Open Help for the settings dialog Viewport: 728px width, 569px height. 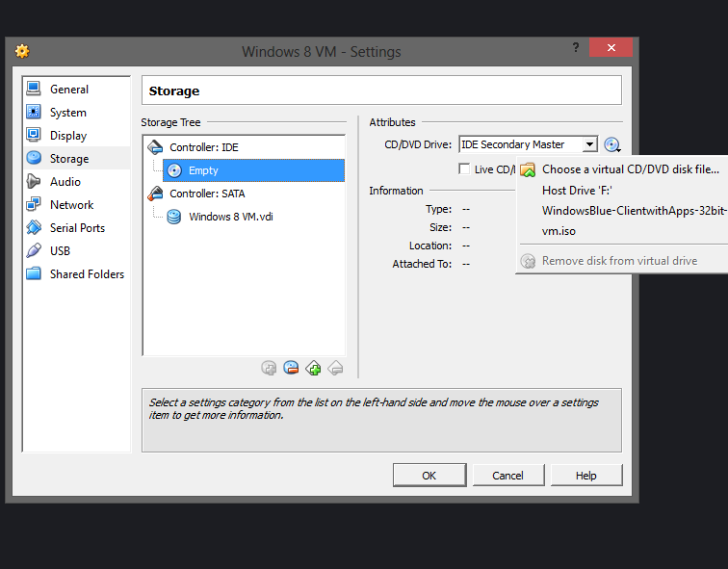585,476
